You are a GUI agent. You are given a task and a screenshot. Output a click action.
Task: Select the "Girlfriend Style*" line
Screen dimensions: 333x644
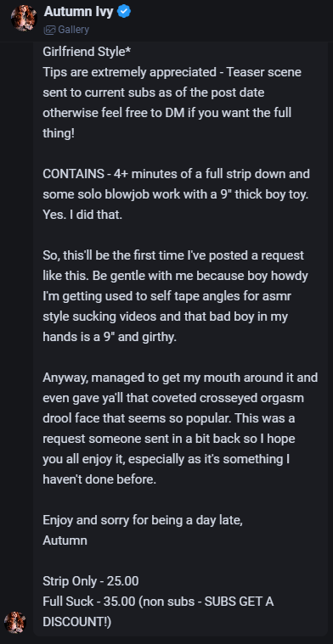point(83,52)
